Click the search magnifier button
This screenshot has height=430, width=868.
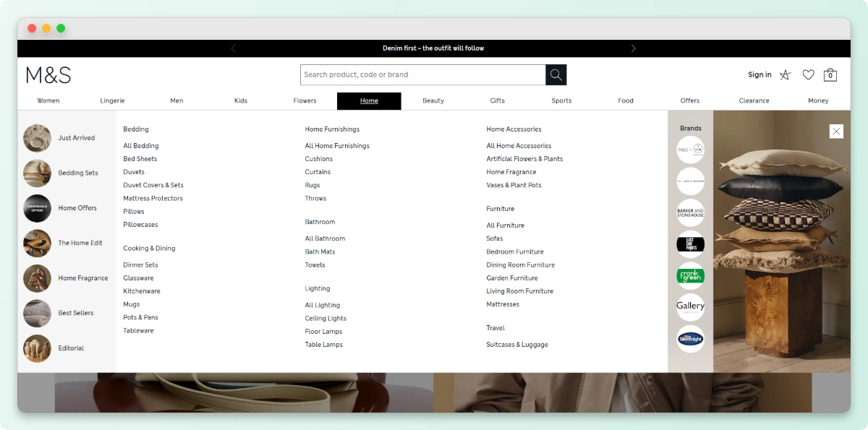(556, 74)
